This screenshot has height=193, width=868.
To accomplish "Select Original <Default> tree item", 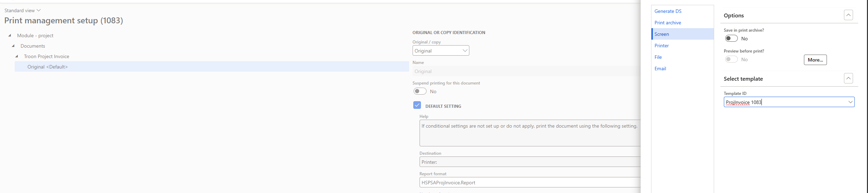I will [x=47, y=67].
